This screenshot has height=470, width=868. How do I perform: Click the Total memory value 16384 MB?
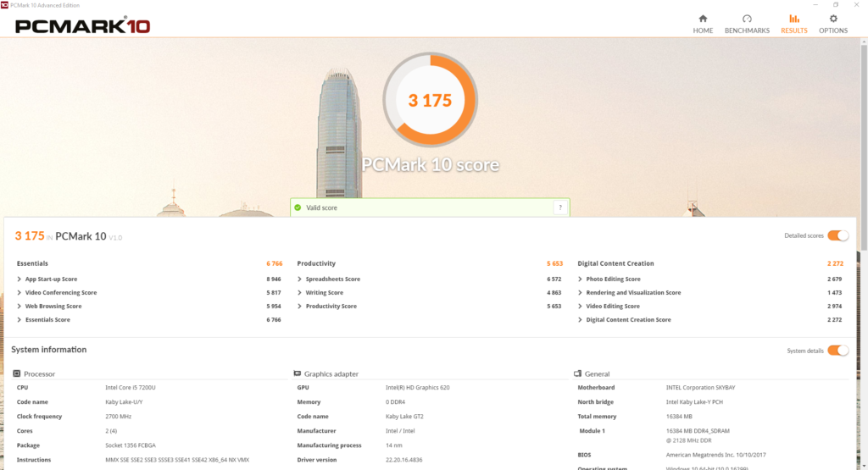point(679,417)
